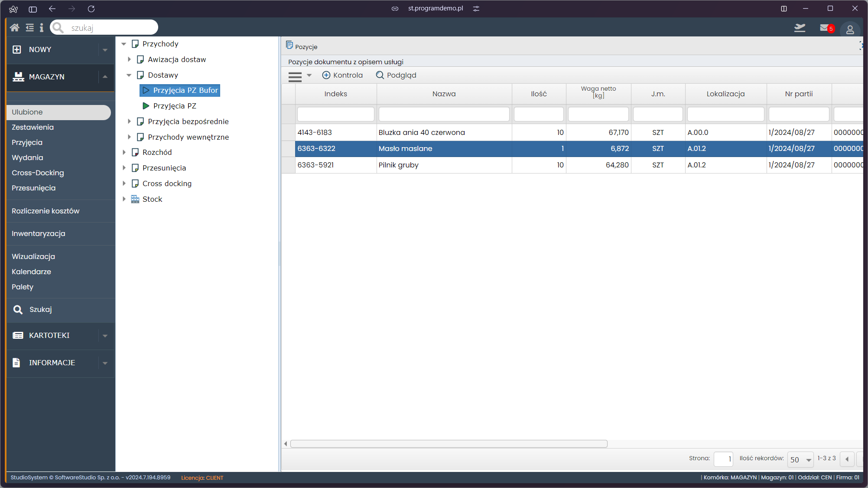868x488 pixels.
Task: Toggle the browser sidebar panel icon
Action: [33, 9]
